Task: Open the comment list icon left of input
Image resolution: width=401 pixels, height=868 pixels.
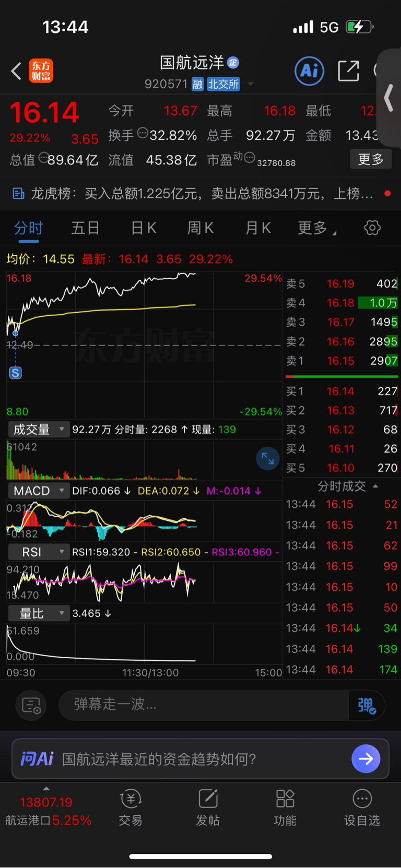Action: 31,706
